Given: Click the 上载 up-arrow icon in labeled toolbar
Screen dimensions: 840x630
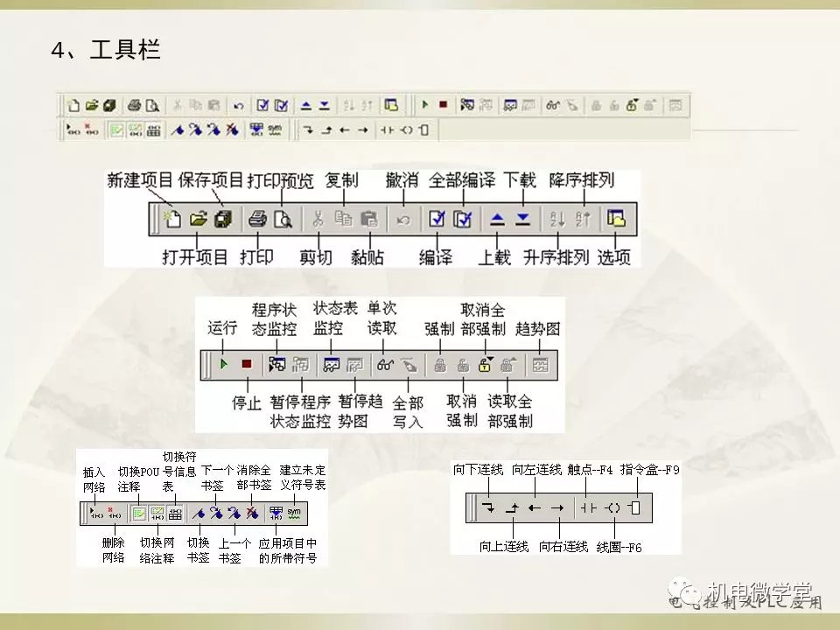Looking at the screenshot, I should point(497,220).
